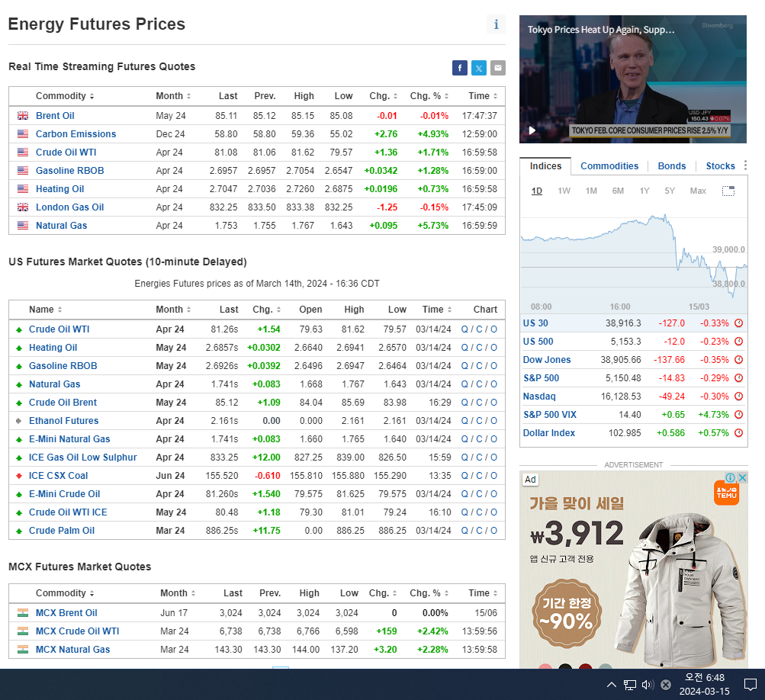
Task: Share quotes by email icon
Action: (497, 68)
